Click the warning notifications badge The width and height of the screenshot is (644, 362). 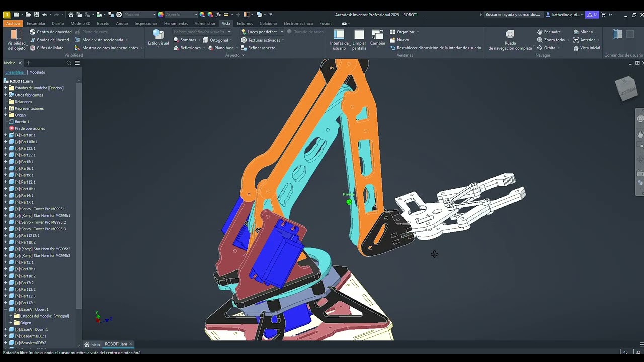[x=592, y=15]
